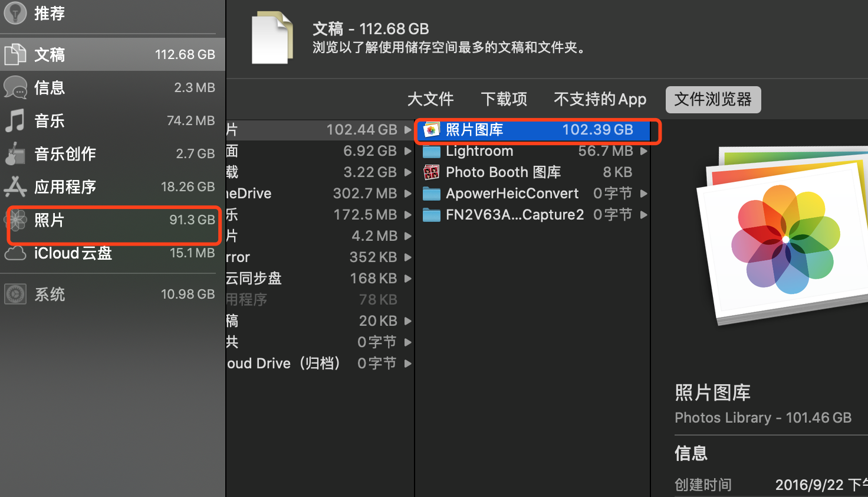Select the 共 row showing 0字节
Viewport: 868px width, 497px height.
[320, 342]
